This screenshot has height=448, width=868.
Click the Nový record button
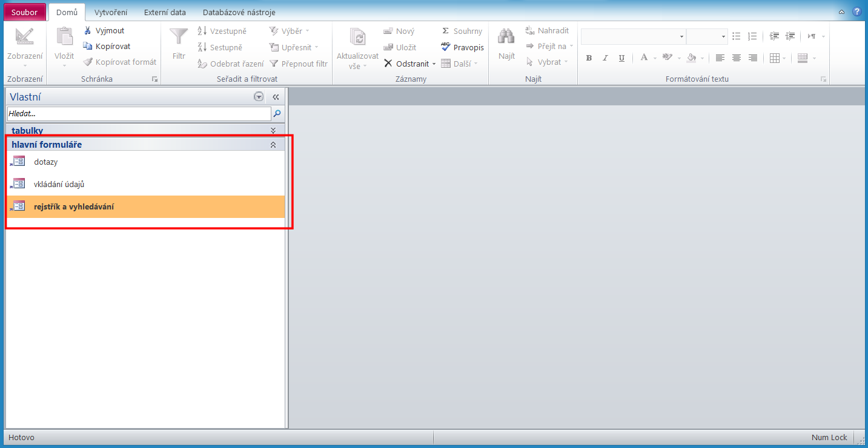point(399,31)
